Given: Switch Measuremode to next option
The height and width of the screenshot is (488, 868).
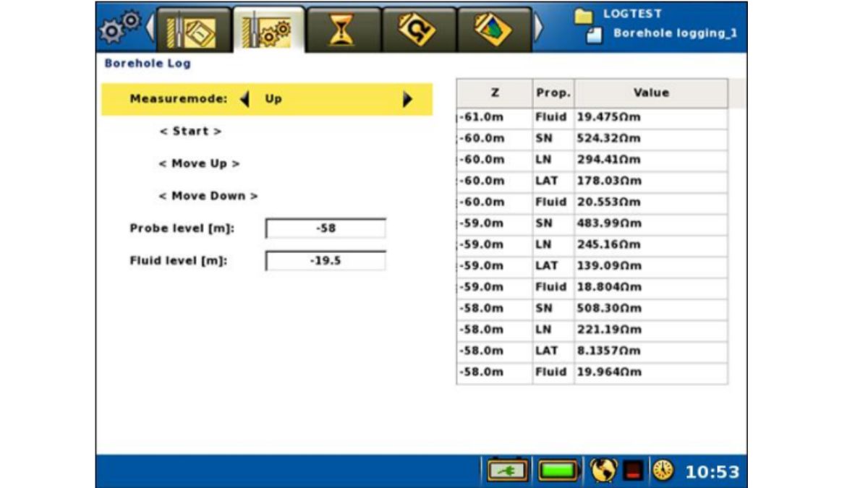Looking at the screenshot, I should 408,100.
